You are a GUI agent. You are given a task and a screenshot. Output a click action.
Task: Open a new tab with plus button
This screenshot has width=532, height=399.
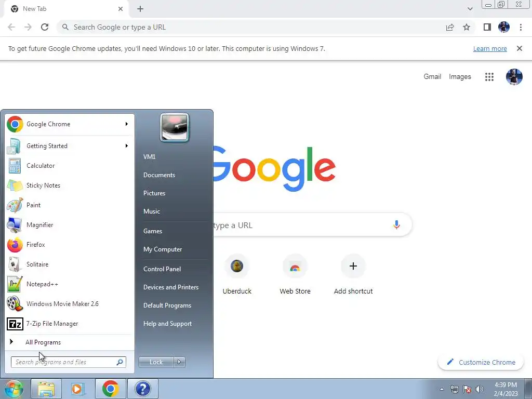[140, 9]
